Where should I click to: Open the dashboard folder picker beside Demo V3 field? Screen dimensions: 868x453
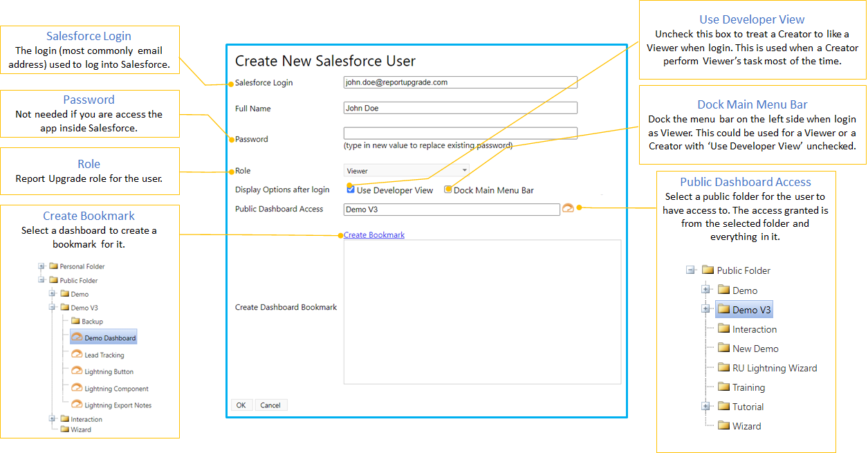click(x=569, y=209)
